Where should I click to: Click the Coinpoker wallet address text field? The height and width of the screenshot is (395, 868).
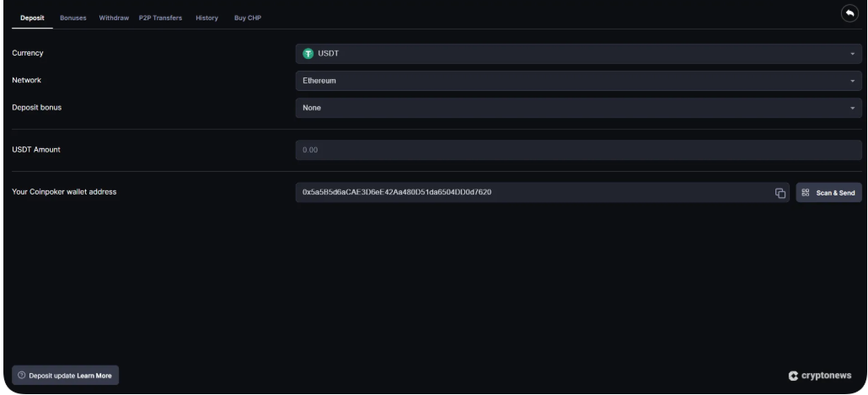click(x=531, y=193)
